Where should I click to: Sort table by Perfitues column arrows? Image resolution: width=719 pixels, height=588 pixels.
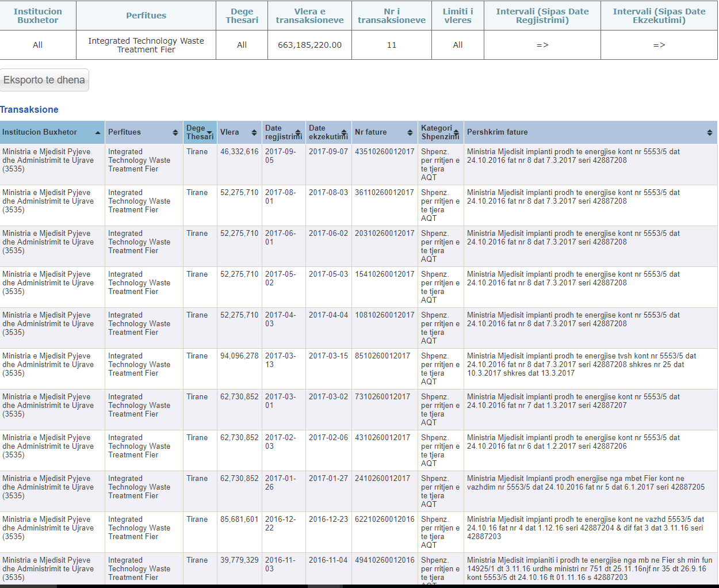coord(175,132)
